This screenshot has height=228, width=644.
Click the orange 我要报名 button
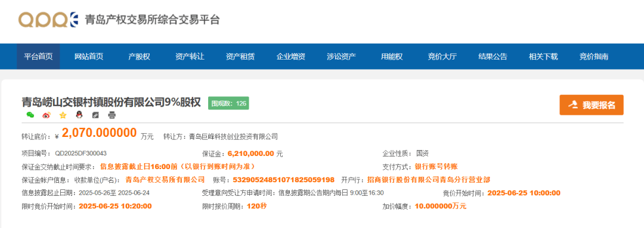pyautogui.click(x=592, y=105)
